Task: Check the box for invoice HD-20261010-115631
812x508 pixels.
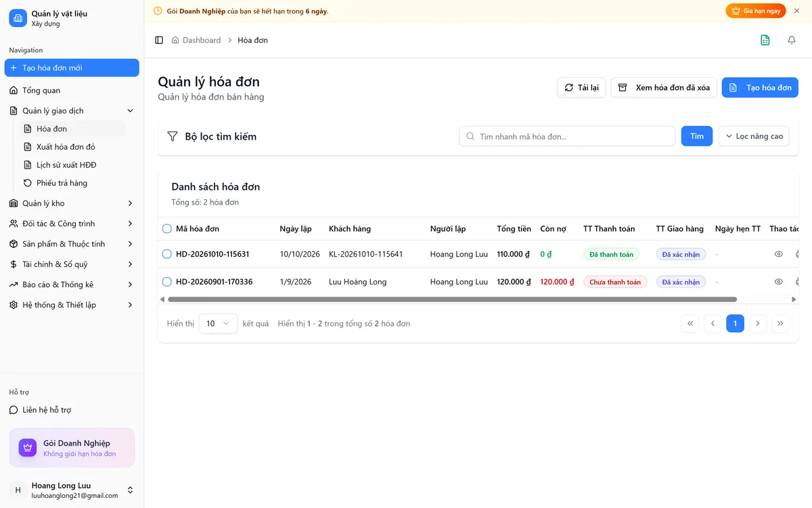Action: (167, 254)
